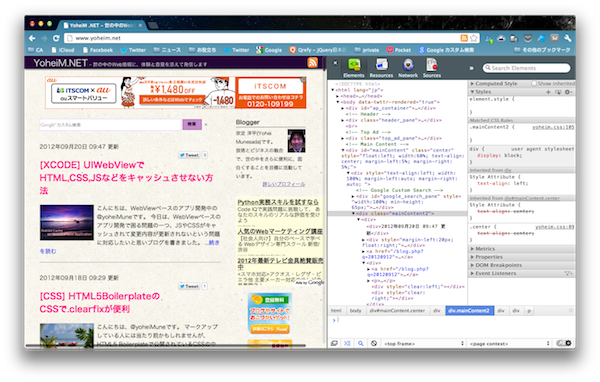The image size is (600, 382).
Task: Expand the Properties section
Action: [x=486, y=257]
